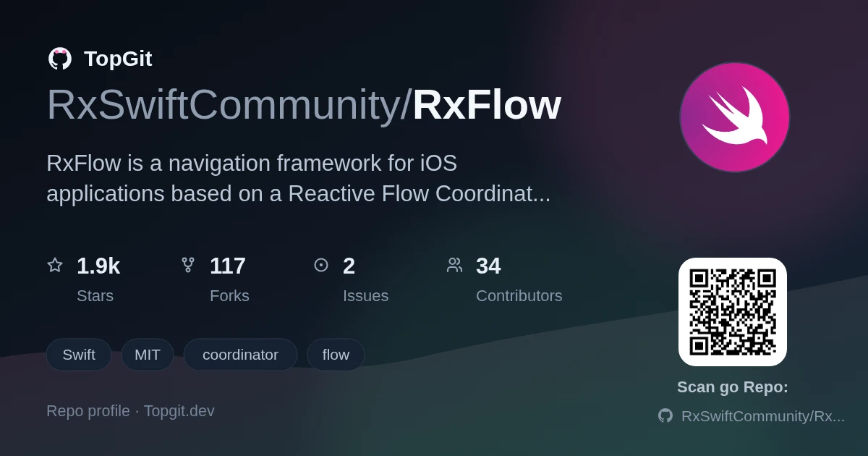Click the star icon beside 1.9k
Viewport: 868px width, 456px height.
pos(55,265)
